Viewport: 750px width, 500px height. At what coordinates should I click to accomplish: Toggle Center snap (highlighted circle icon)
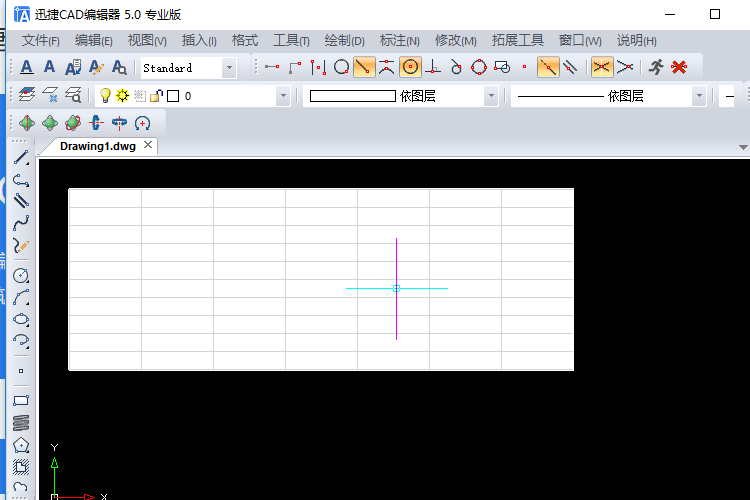tap(410, 67)
